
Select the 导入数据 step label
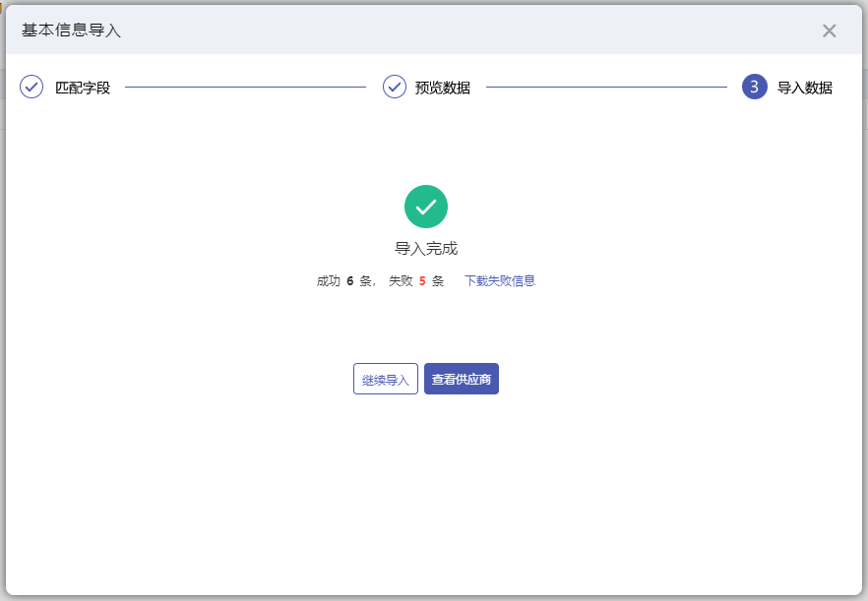pyautogui.click(x=805, y=88)
